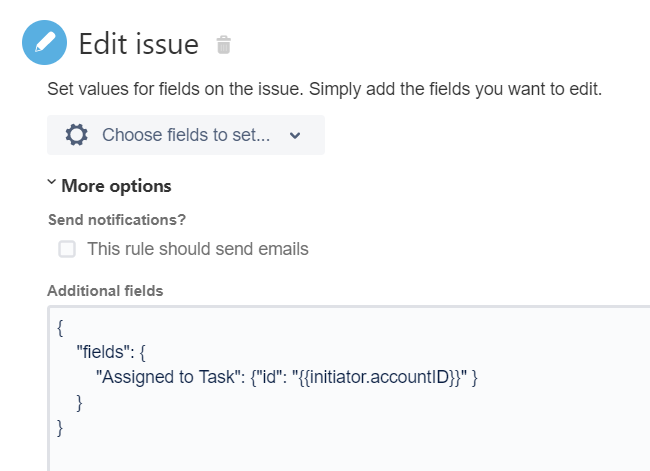Enable the send emails checkbox

point(67,249)
